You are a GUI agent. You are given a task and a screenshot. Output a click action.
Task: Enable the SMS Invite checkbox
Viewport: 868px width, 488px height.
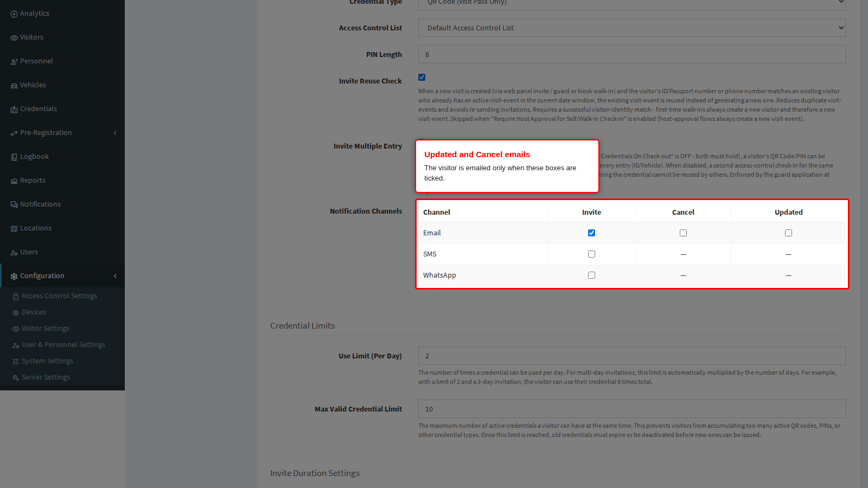591,254
